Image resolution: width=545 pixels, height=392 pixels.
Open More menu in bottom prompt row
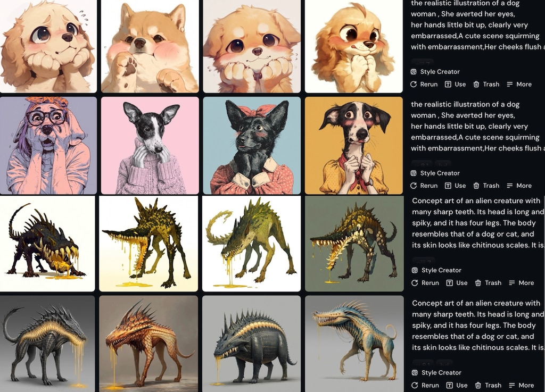coord(521,386)
